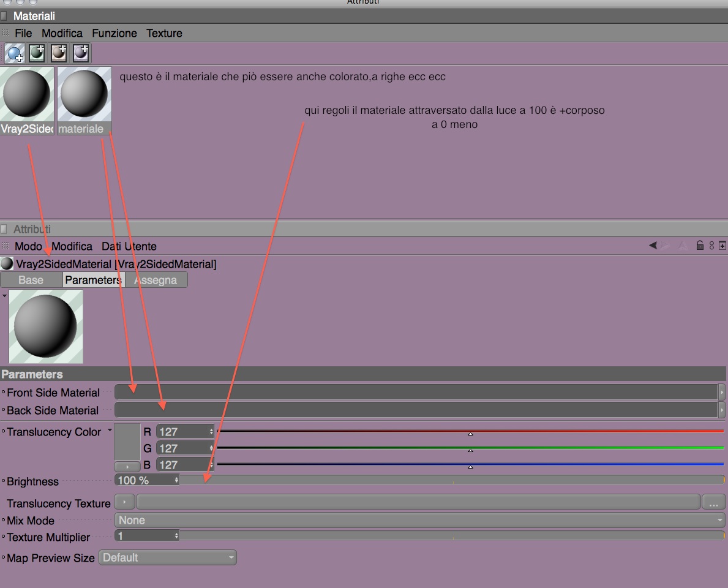Click the Attributi panel header square icon
Screen dimensions: 728x588
(4, 229)
